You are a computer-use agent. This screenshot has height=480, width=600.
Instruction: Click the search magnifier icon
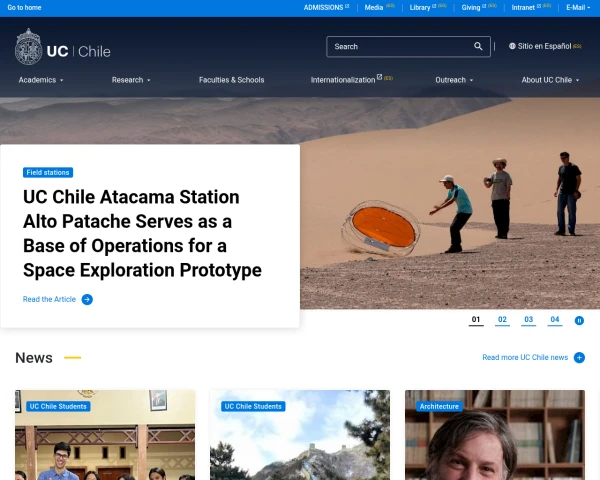tap(478, 46)
